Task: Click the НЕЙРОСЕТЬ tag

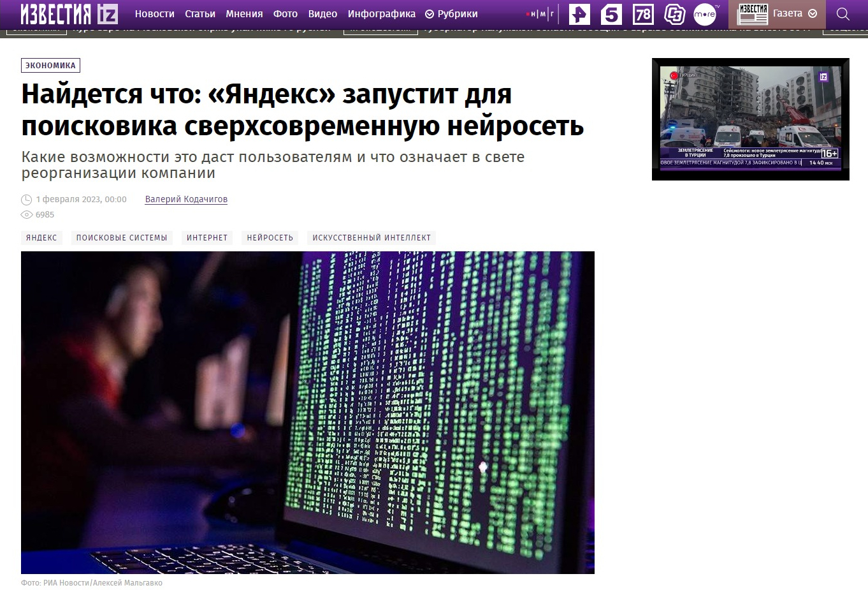Action: point(270,238)
